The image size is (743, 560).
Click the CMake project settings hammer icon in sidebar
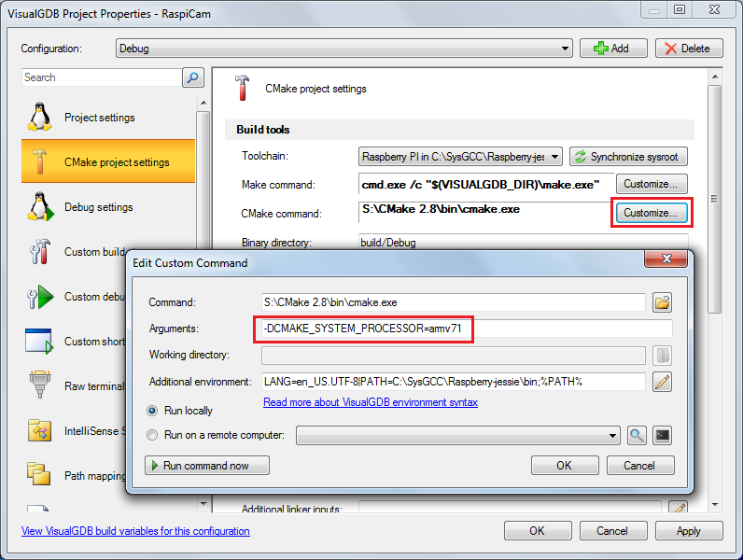pyautogui.click(x=39, y=161)
